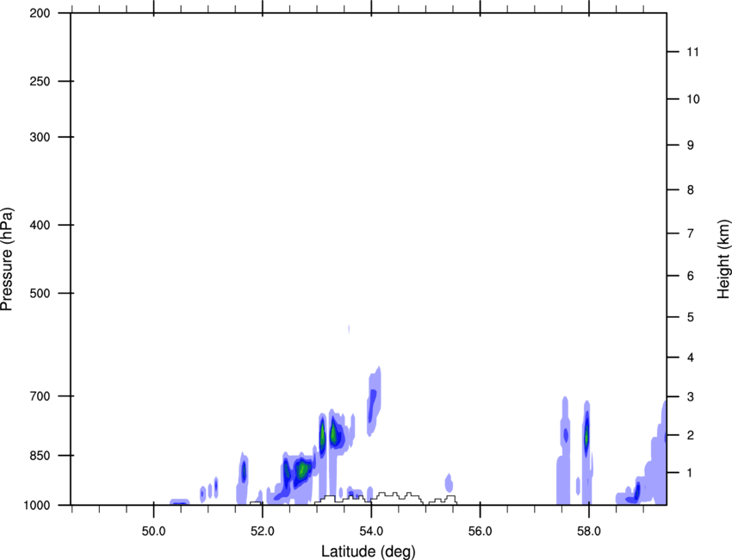Select the 400 pressure tick label
This screenshot has width=732, height=560.
pyautogui.click(x=40, y=225)
